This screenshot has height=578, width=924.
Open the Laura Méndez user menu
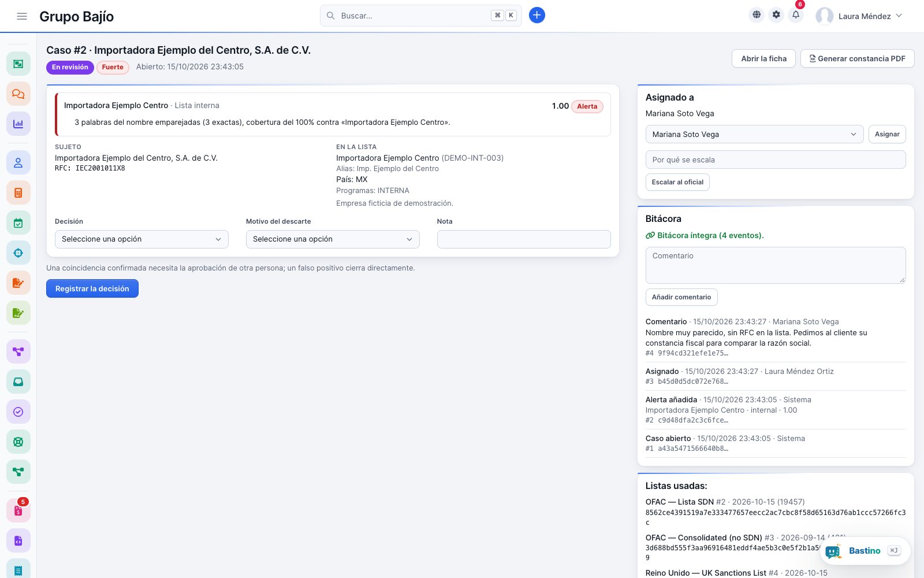tap(859, 16)
